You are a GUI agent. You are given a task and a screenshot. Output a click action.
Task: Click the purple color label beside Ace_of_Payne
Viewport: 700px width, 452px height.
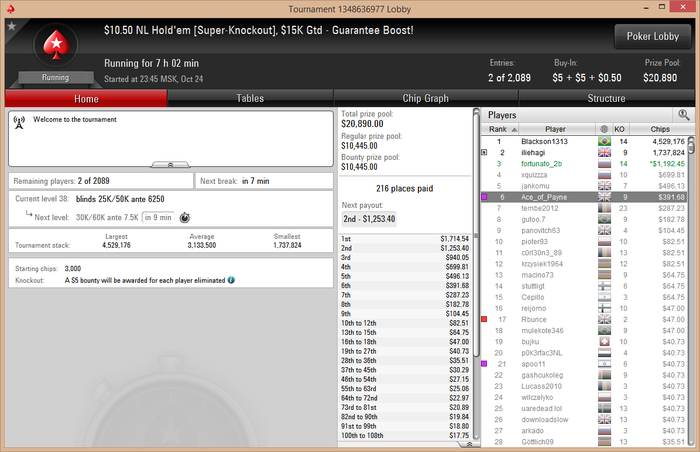484,197
